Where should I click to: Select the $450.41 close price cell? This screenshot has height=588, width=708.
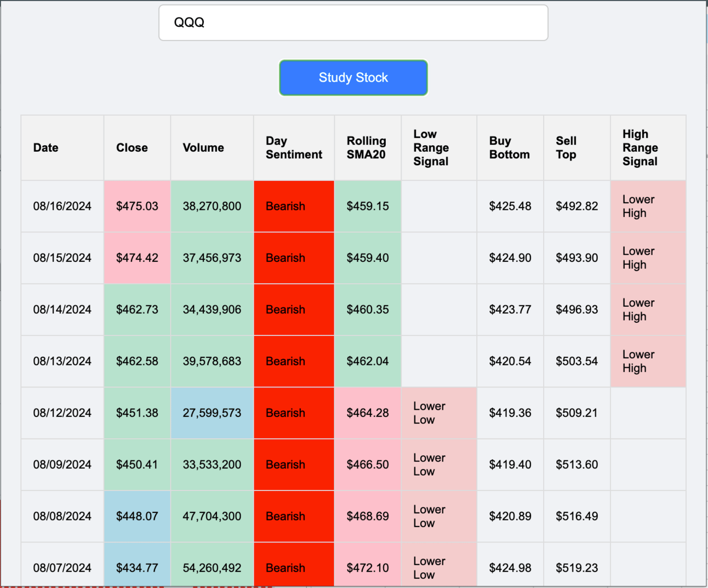click(138, 465)
